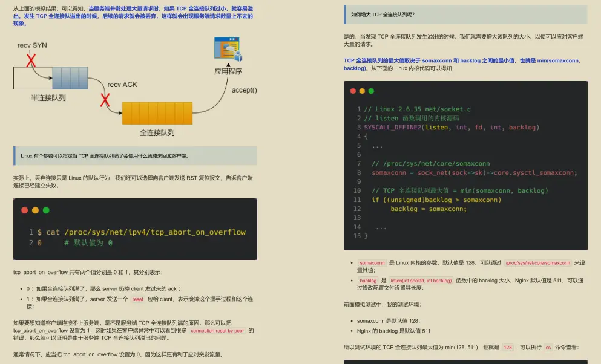Click code line 'backlog = somaxconn;'

click(x=429, y=209)
